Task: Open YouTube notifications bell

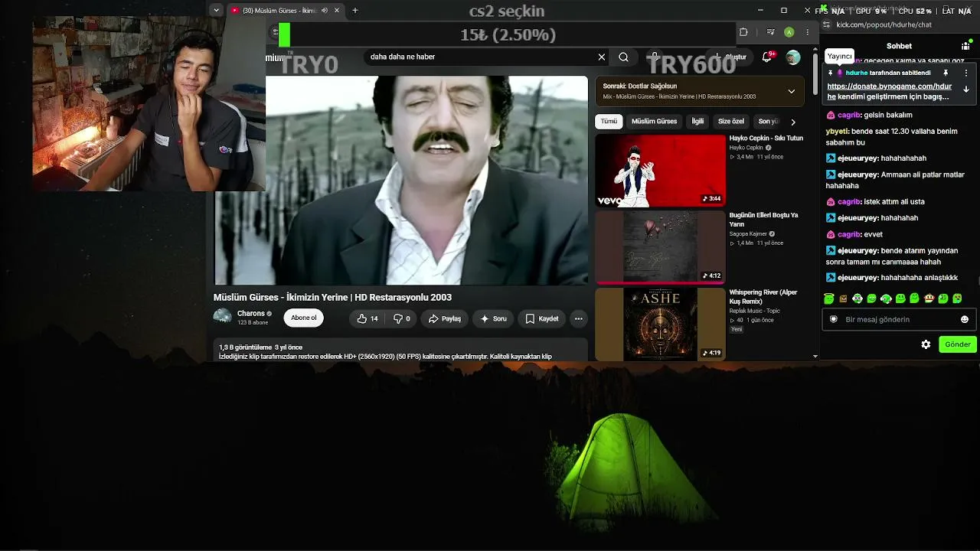Action: (766, 57)
